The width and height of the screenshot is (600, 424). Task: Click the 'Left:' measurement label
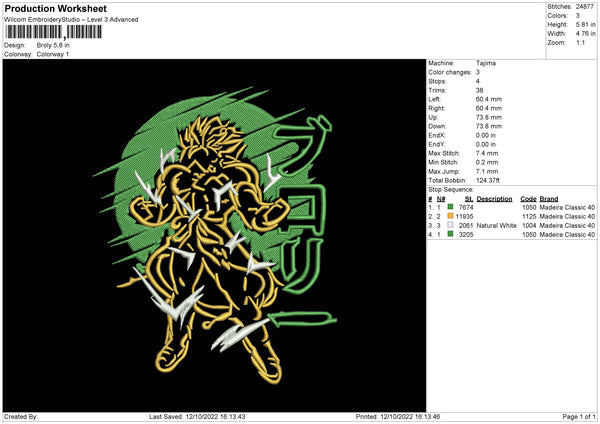tap(434, 99)
